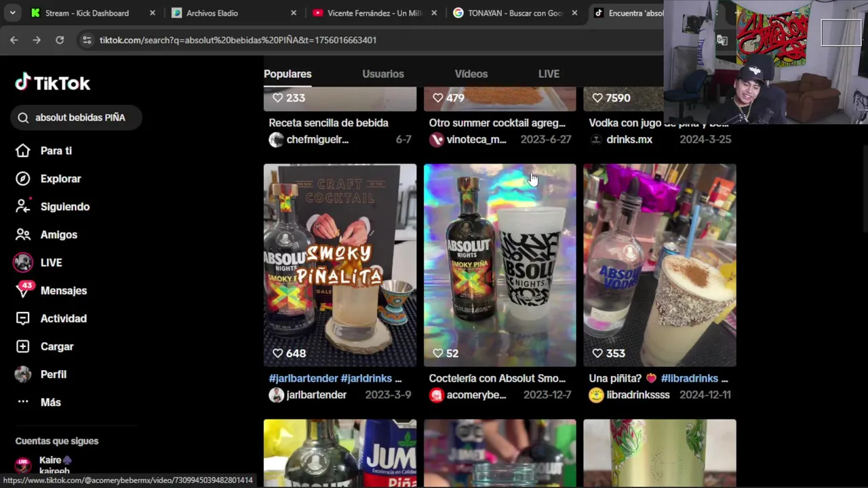868x488 pixels.
Task: Open Explorar compass icon
Action: click(x=23, y=178)
